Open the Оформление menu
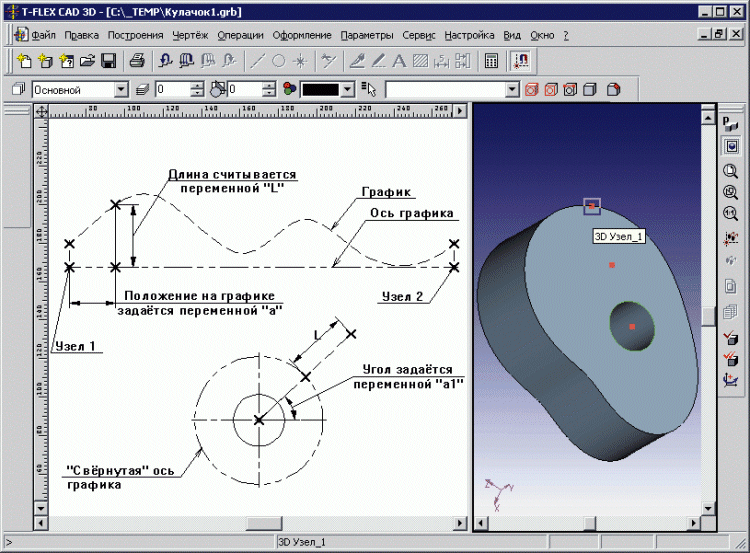The image size is (750, 553). (302, 35)
